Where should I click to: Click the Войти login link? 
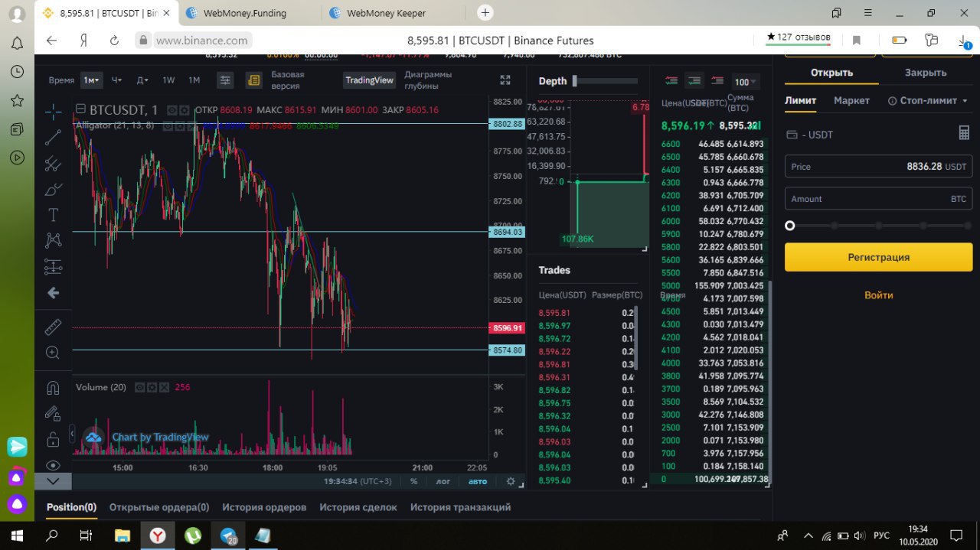(x=879, y=295)
